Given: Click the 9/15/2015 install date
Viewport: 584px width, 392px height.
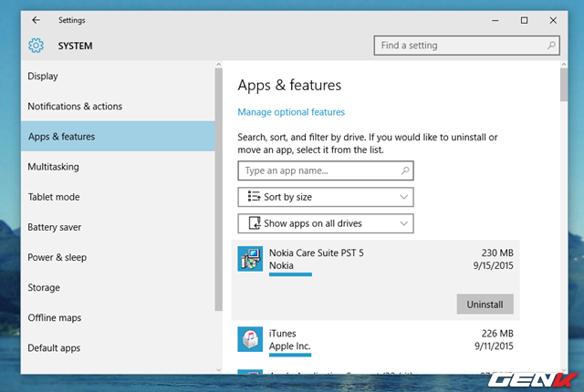Looking at the screenshot, I should tap(493, 265).
